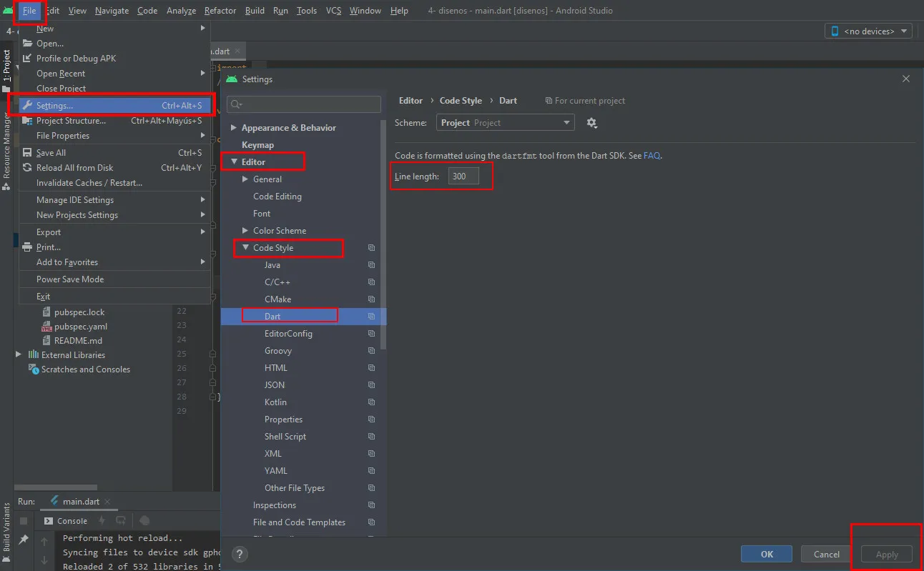This screenshot has width=924, height=571.
Task: Click the Android Studio logo icon
Action: (x=8, y=11)
